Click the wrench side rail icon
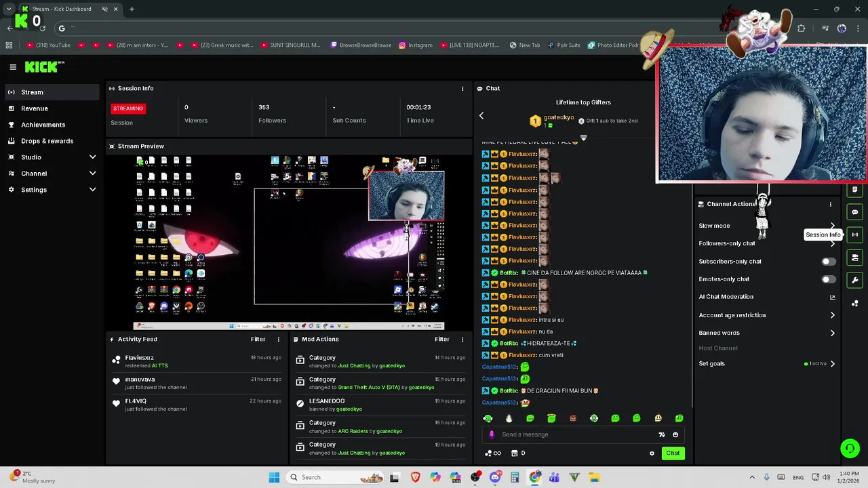This screenshot has width=868, height=488. click(x=855, y=280)
